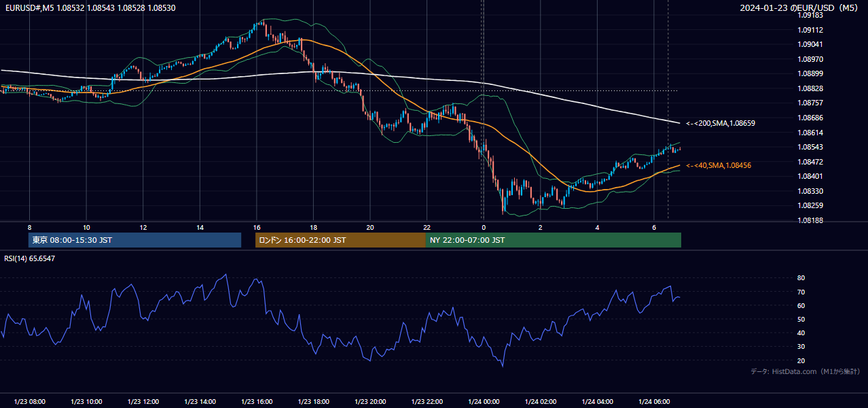The image size is (868, 408).
Task: Click price axis value 1.08543
Action: 810,147
